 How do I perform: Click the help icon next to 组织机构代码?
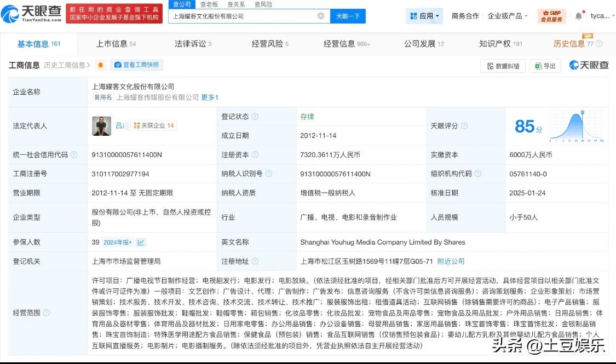pyautogui.click(x=477, y=174)
